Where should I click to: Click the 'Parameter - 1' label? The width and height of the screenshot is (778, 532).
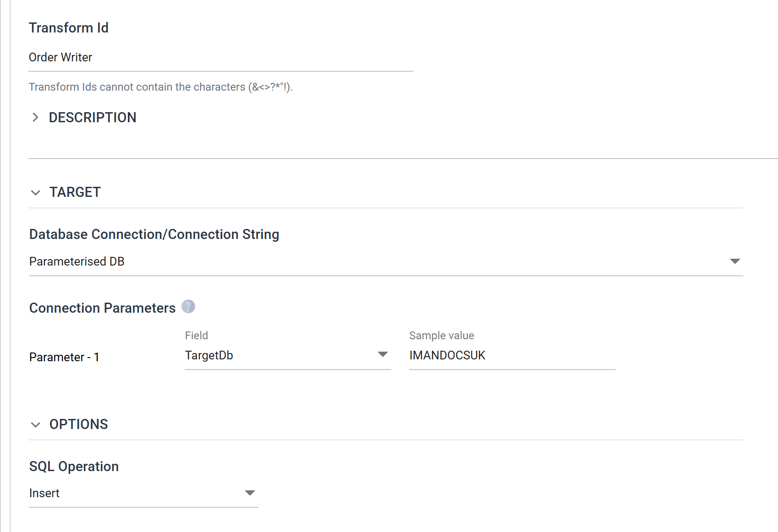pyautogui.click(x=64, y=357)
